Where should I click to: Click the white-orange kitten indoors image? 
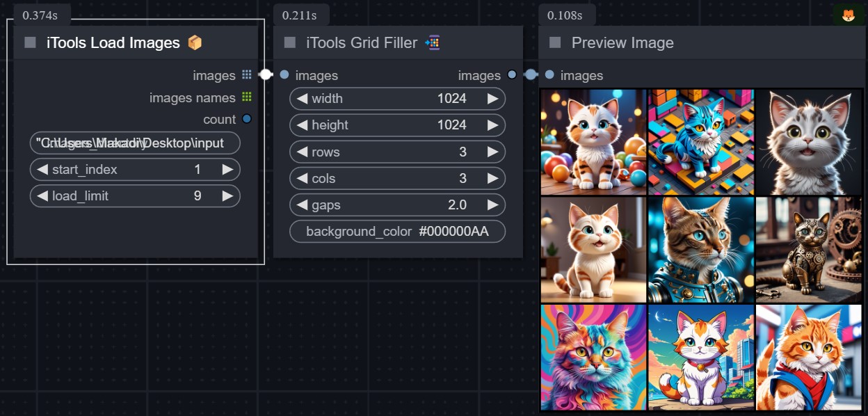click(x=594, y=250)
